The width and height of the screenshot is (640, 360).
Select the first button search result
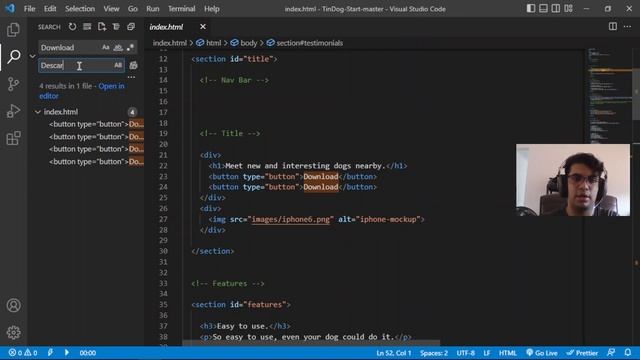pyautogui.click(x=96, y=124)
